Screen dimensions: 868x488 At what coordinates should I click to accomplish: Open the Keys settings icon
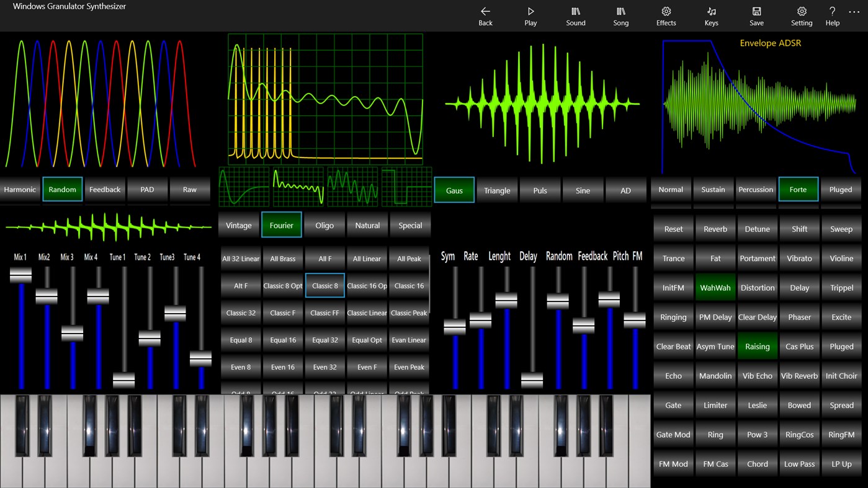pos(711,16)
